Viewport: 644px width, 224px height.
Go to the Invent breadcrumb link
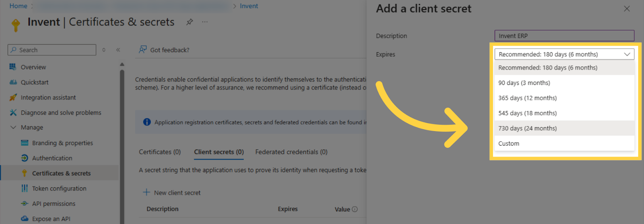pyautogui.click(x=249, y=6)
